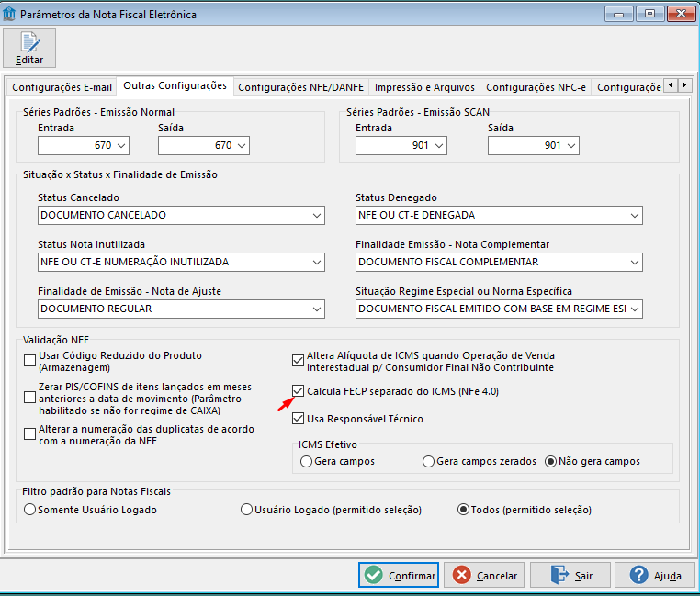Open Impressão e Arquivos tab
Screen dimensions: 700x596
[x=424, y=87]
